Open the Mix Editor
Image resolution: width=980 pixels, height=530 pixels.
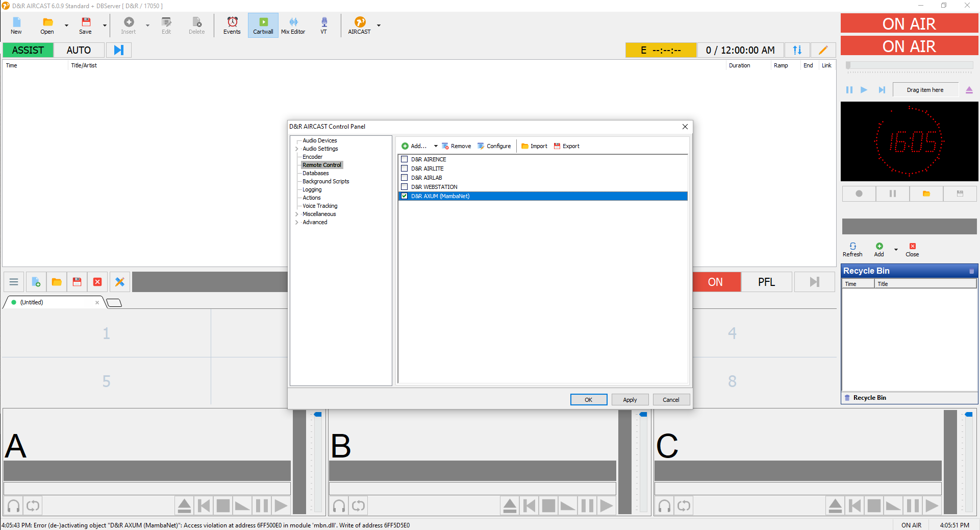(293, 25)
